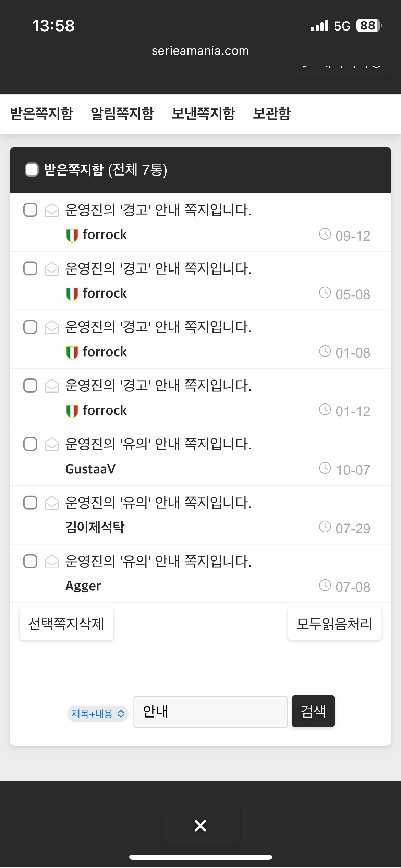Go to the 보관함 tab
Image resolution: width=401 pixels, height=868 pixels.
271,113
